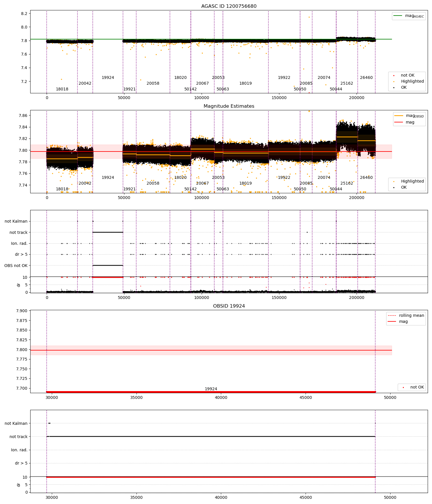The image size is (432, 504).
Task: Click the 'Magnitude Estimates' plot title
Action: 229,106
